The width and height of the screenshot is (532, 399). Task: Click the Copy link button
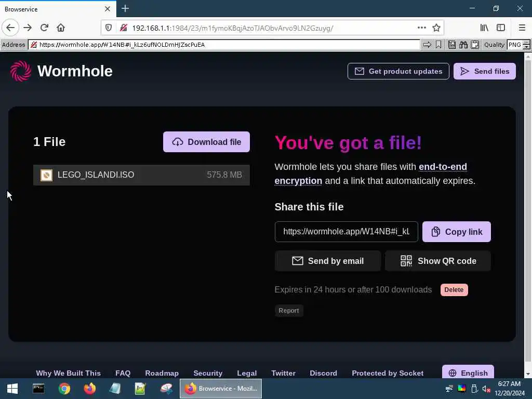click(456, 232)
